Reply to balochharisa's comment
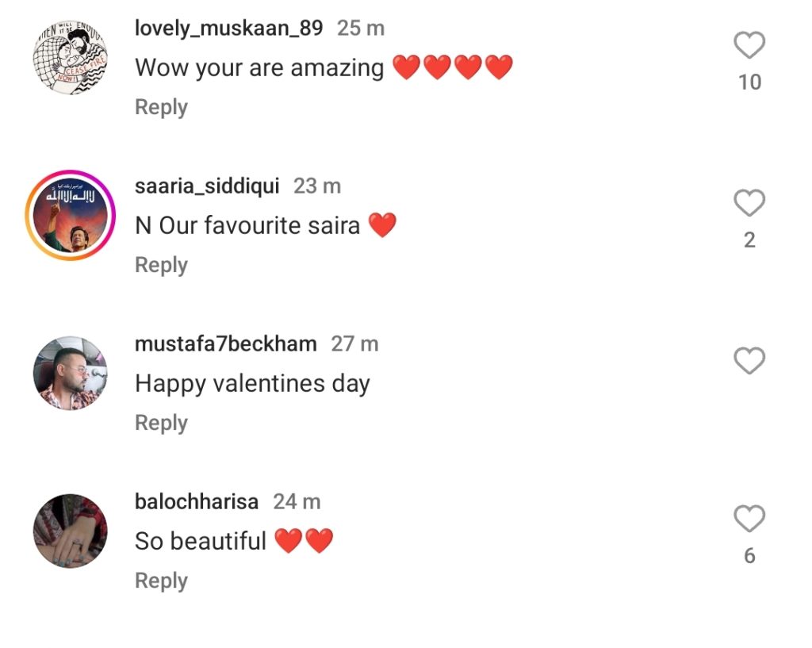The image size is (812, 648). coord(161,581)
